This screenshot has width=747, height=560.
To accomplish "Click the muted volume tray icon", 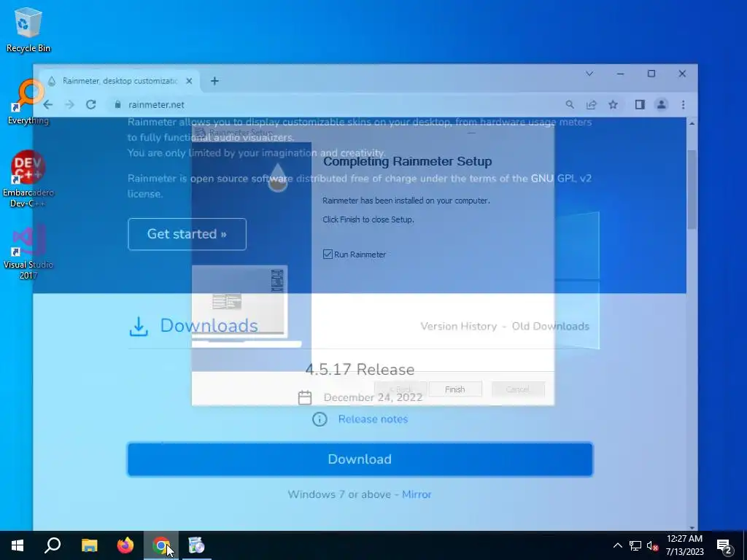I will click(653, 545).
